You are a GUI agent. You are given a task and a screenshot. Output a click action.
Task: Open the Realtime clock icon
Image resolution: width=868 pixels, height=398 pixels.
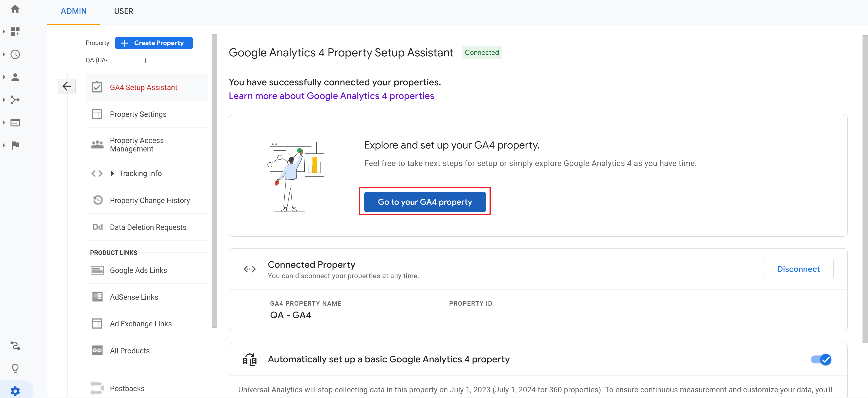[15, 54]
